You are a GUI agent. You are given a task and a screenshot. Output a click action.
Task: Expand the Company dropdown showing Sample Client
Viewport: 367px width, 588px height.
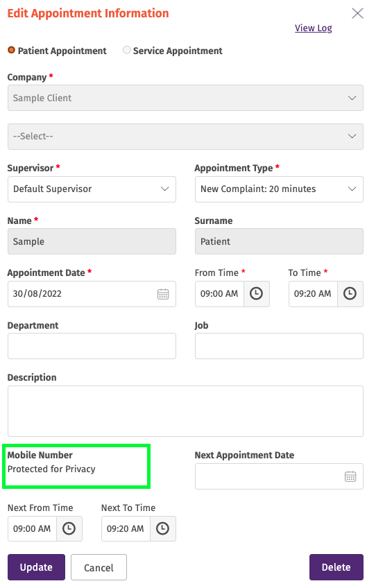coord(185,98)
